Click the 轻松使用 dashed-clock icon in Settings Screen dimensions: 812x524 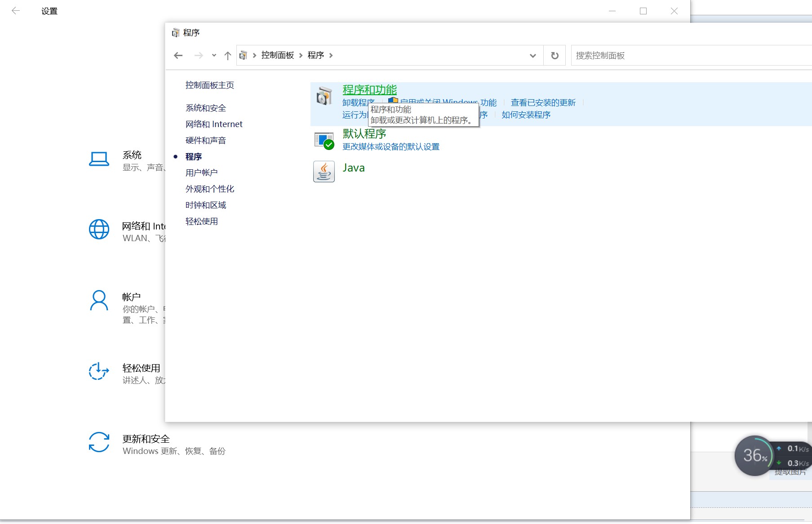tap(99, 371)
